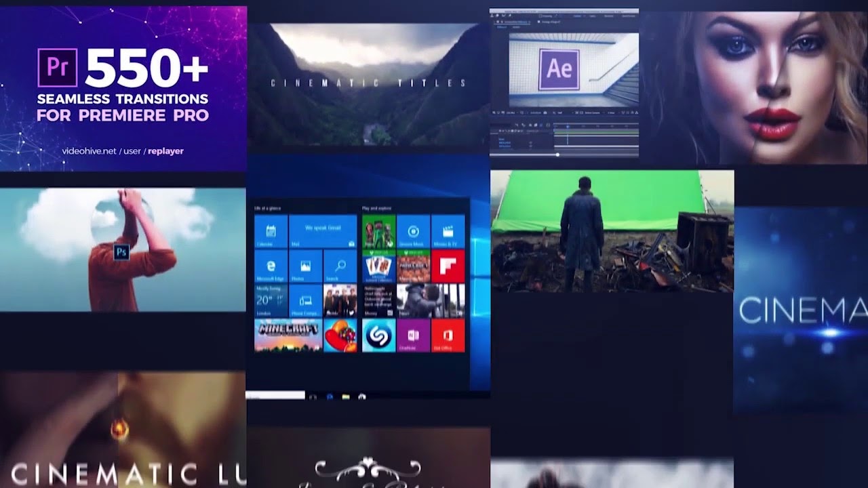Launch the red Flipboard tile

448,266
